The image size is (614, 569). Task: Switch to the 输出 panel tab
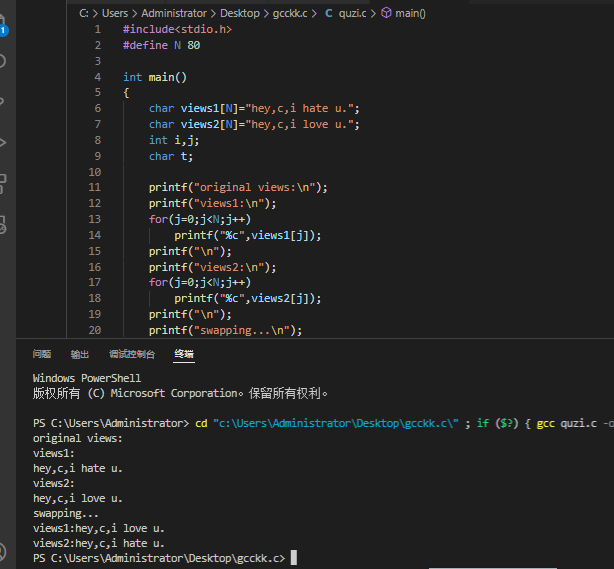pyautogui.click(x=80, y=354)
